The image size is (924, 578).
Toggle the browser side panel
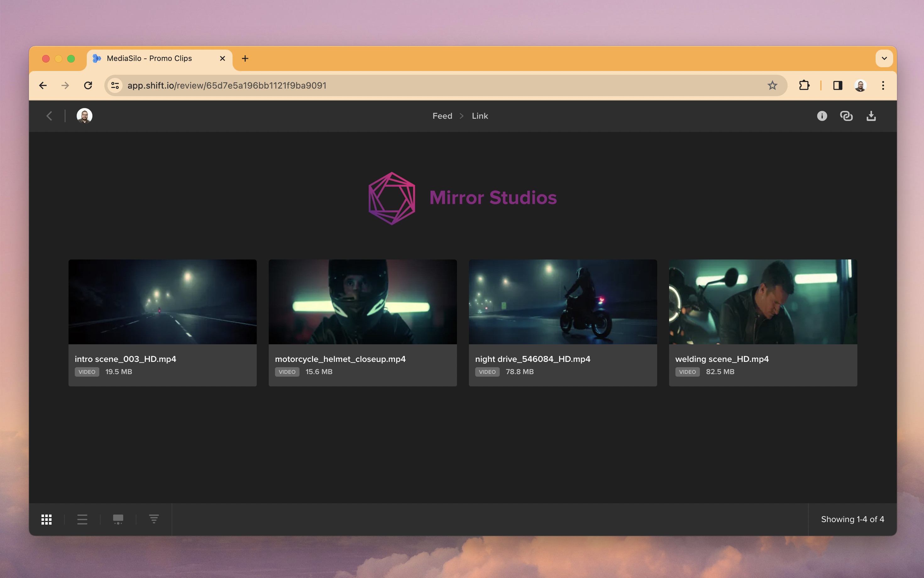pos(838,85)
